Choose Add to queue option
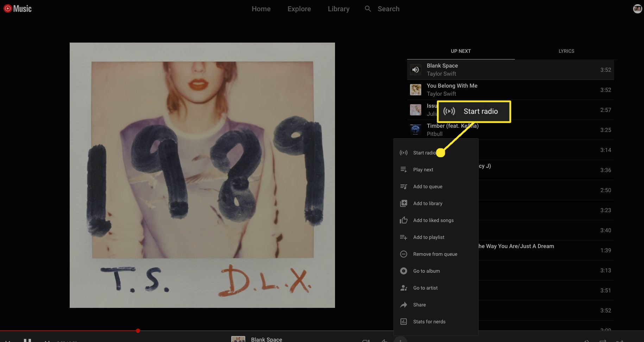644x342 pixels. coord(436,186)
